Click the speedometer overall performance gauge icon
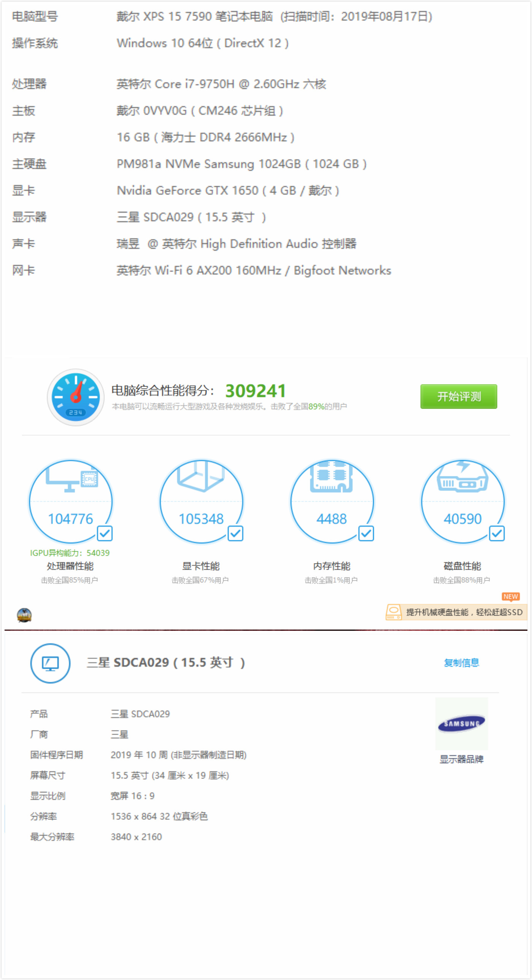Screen dimensions: 532x980 (x=76, y=397)
